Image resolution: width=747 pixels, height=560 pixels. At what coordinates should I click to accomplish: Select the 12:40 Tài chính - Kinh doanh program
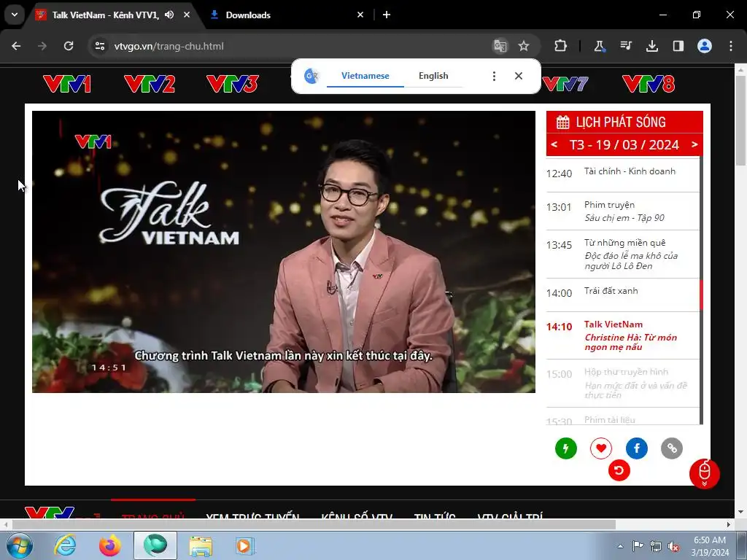click(622, 174)
